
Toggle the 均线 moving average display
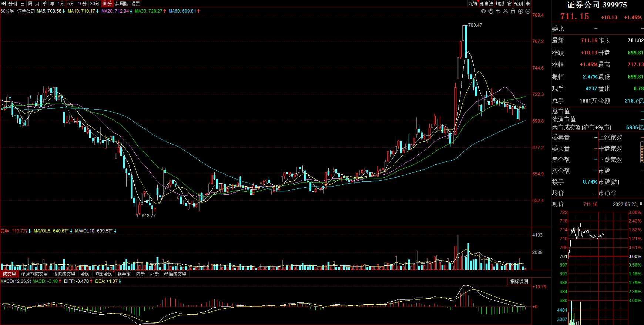point(500,4)
